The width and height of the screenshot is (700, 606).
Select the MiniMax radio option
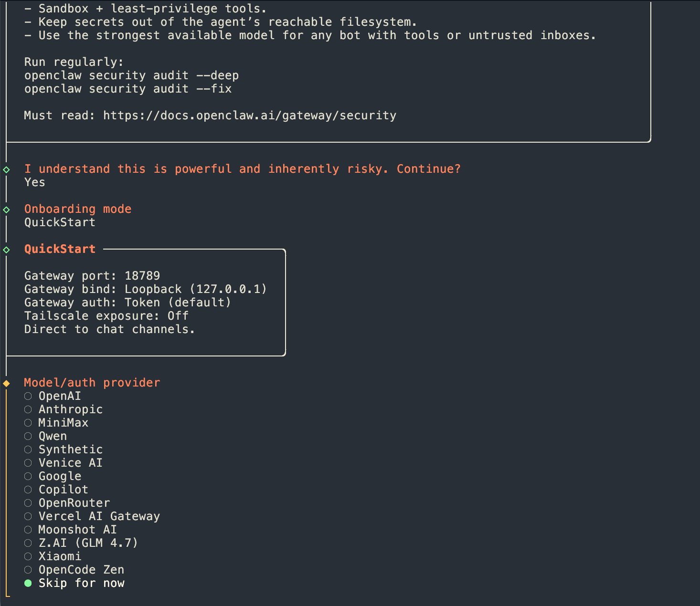pos(28,423)
